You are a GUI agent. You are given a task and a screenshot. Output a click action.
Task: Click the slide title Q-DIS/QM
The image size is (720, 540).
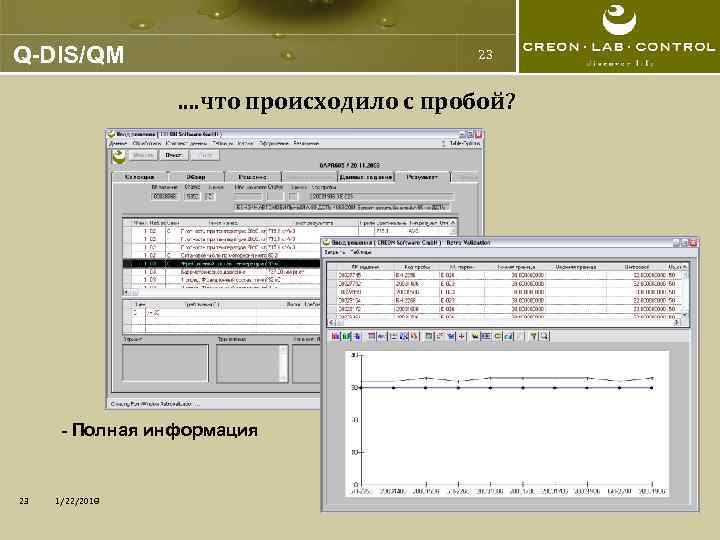pyautogui.click(x=68, y=55)
